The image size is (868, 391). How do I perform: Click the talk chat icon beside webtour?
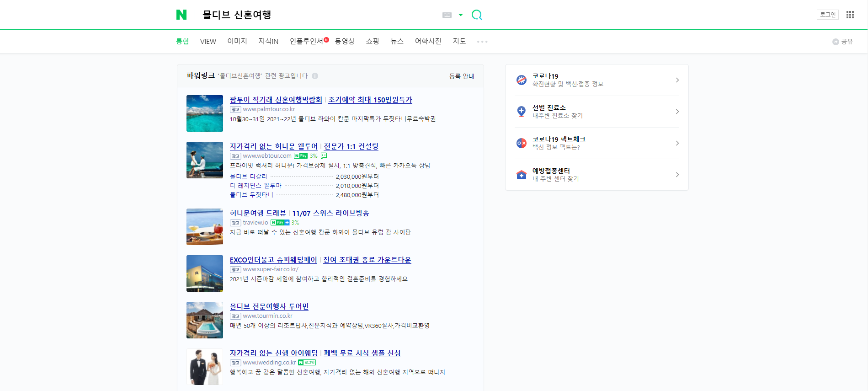click(x=324, y=156)
